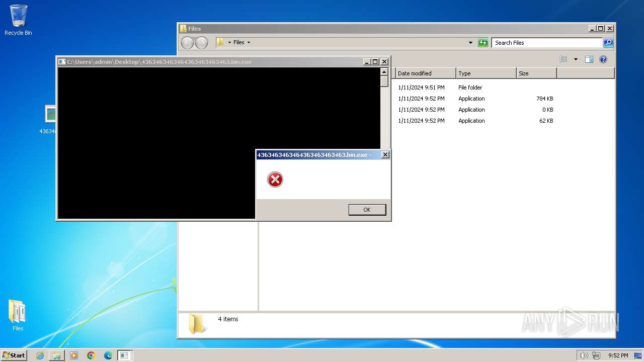
Task: Click Forward arrow in Files window
Action: (201, 43)
